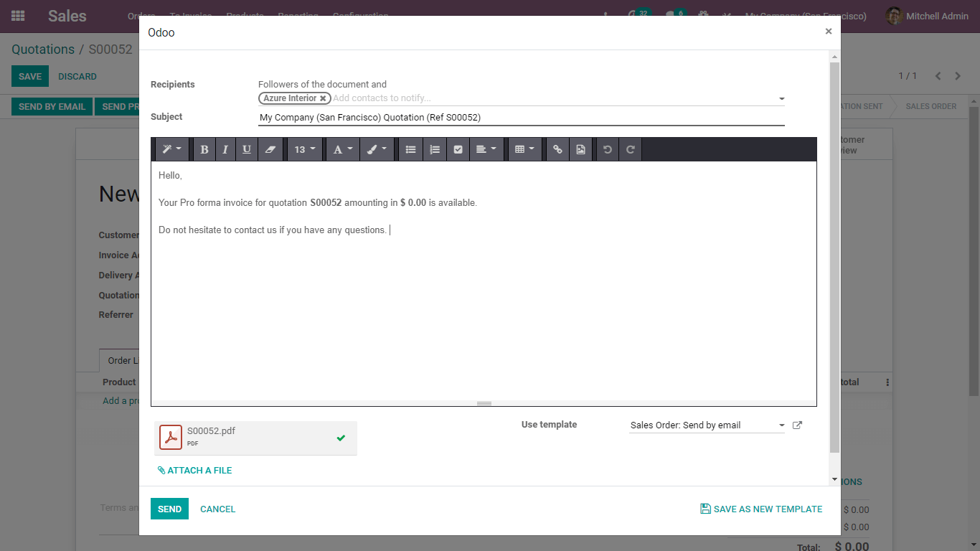Insert a checklist in the message
This screenshot has width=980, height=551.
tap(458, 149)
